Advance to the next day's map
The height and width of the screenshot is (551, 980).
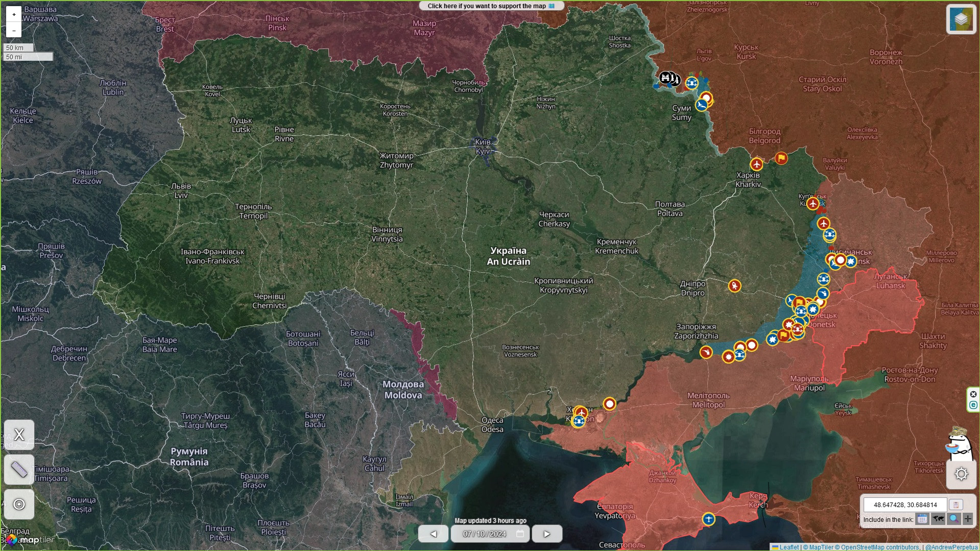547,534
